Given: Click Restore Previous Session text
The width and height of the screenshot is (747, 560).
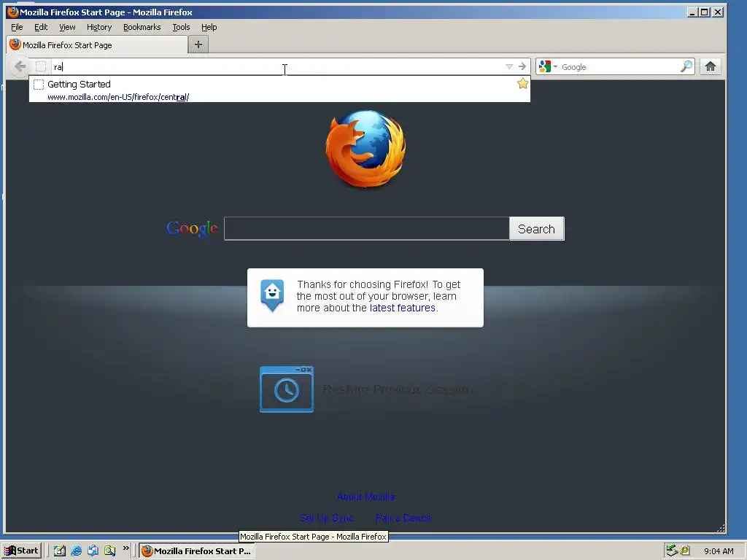Looking at the screenshot, I should [397, 389].
